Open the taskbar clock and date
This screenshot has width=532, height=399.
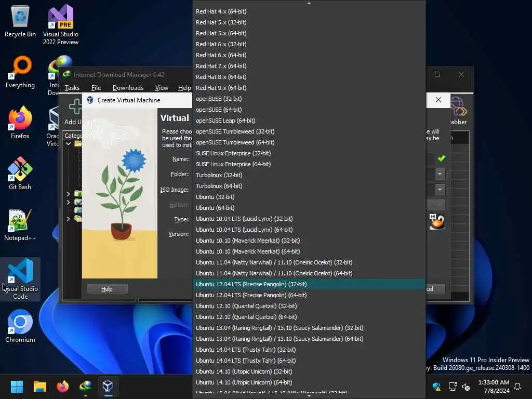(x=494, y=387)
